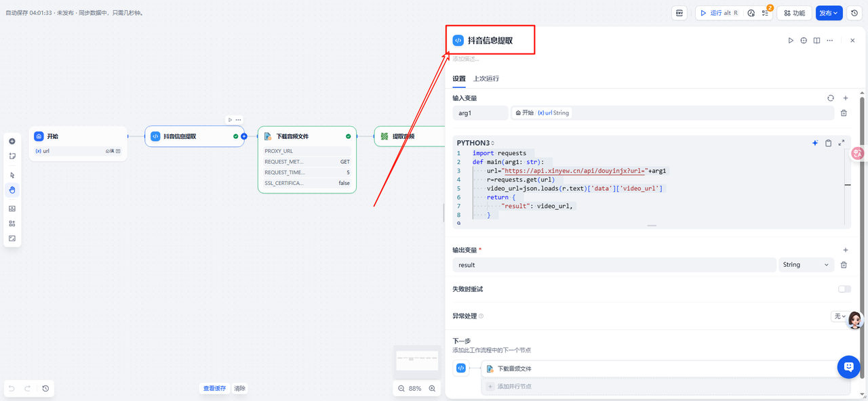Switch to the 上次运行 tab
868x401 pixels.
486,79
